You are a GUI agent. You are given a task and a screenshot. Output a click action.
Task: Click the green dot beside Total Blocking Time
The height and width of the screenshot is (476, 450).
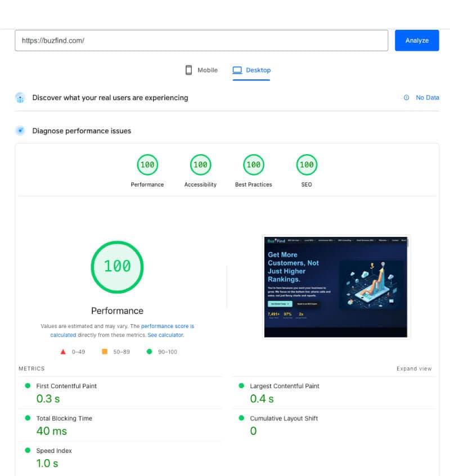pos(28,417)
